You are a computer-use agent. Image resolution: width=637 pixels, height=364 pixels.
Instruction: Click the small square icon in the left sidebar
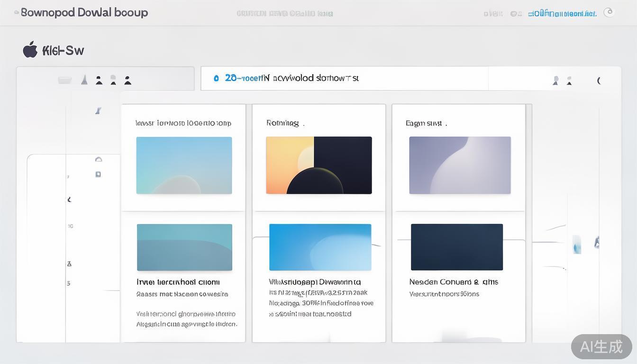tap(98, 174)
